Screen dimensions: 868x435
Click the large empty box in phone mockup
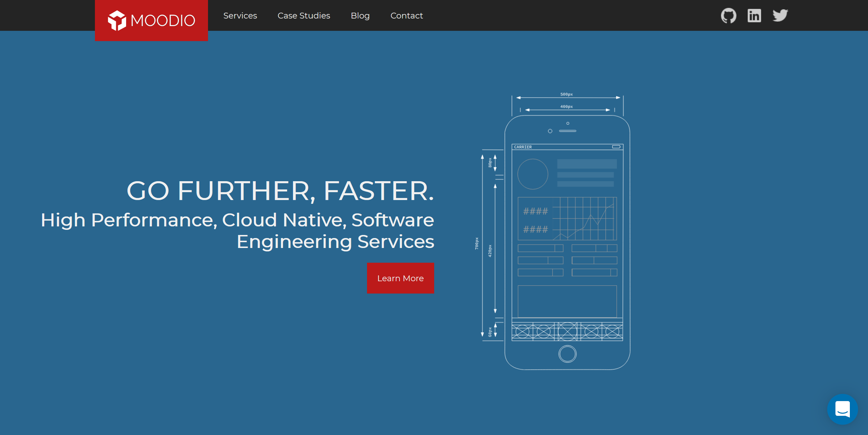[x=567, y=301]
